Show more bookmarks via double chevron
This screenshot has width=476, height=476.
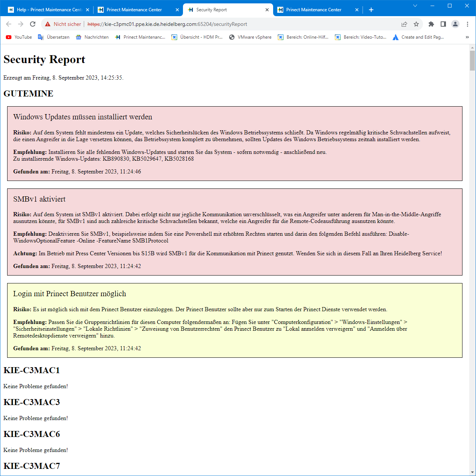tap(467, 37)
